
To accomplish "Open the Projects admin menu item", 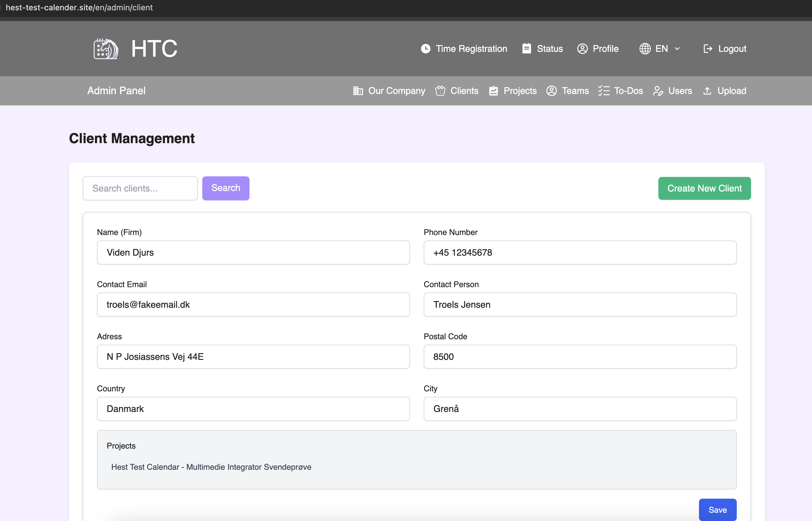I will (520, 91).
